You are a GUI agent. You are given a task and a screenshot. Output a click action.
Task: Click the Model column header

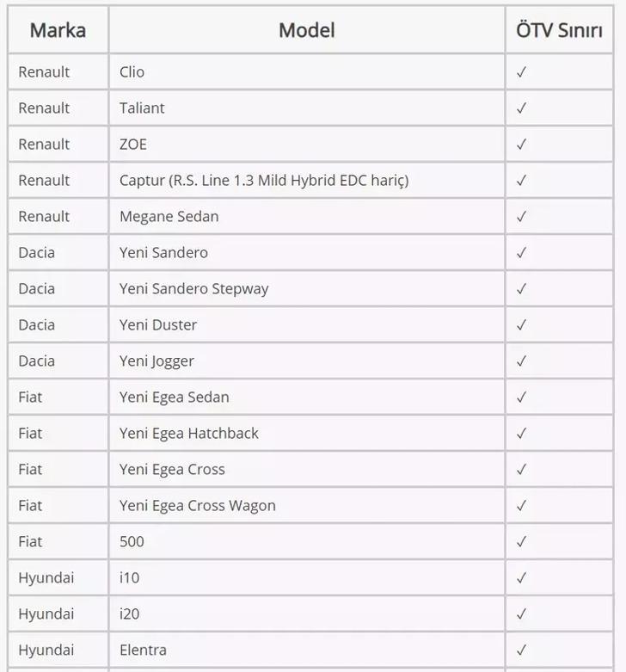pos(307,30)
